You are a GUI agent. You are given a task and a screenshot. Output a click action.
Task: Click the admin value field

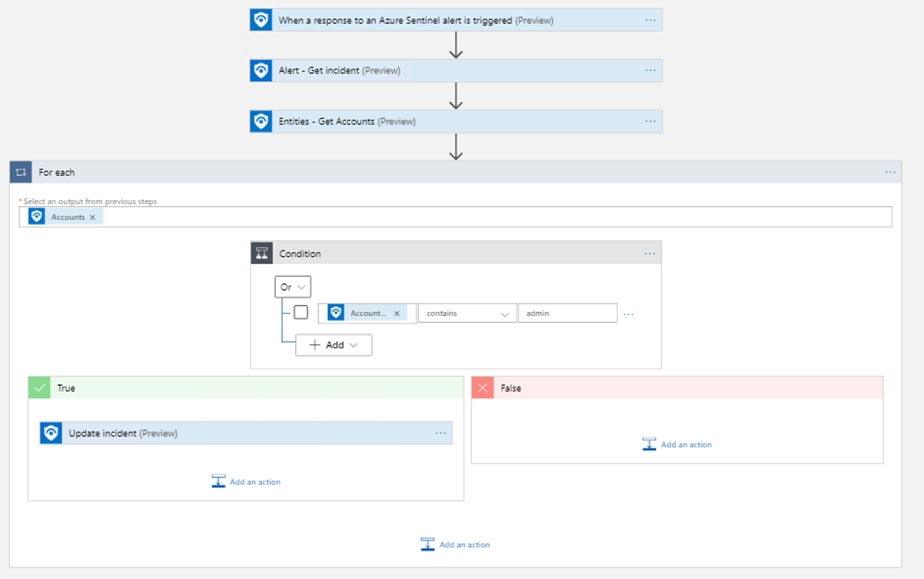click(x=568, y=313)
